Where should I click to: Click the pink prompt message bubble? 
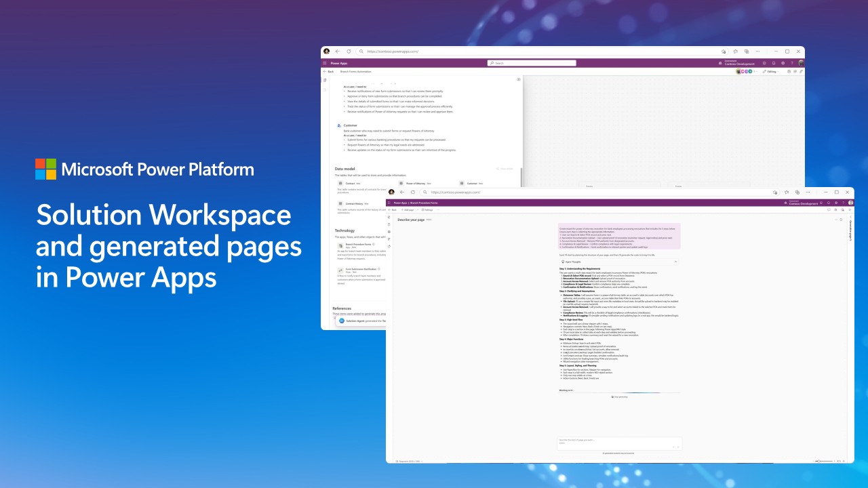coord(619,237)
